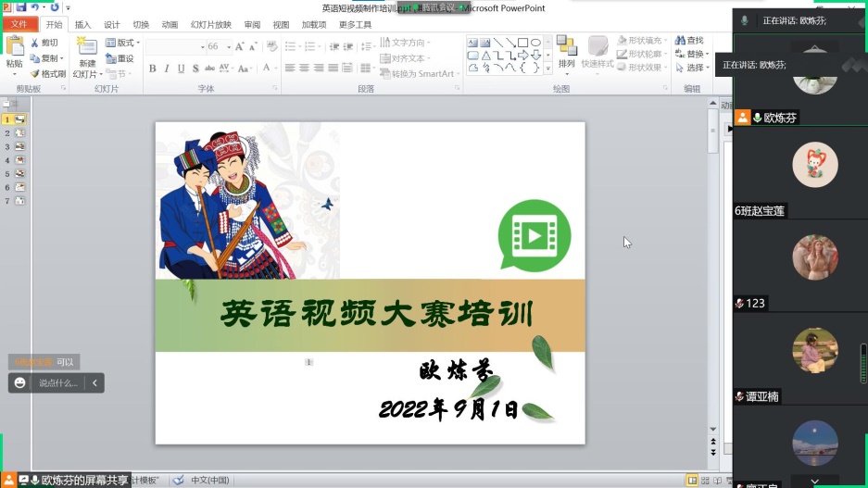Switch to the Insert (插入) ribbon tab
The image size is (868, 488).
click(82, 24)
